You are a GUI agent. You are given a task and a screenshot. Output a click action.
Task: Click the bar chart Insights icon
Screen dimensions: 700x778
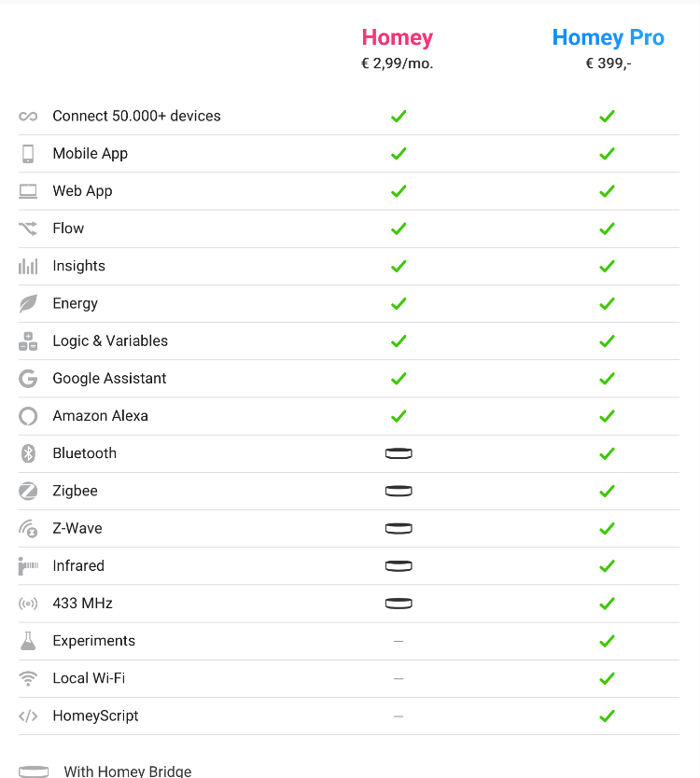coord(28,266)
